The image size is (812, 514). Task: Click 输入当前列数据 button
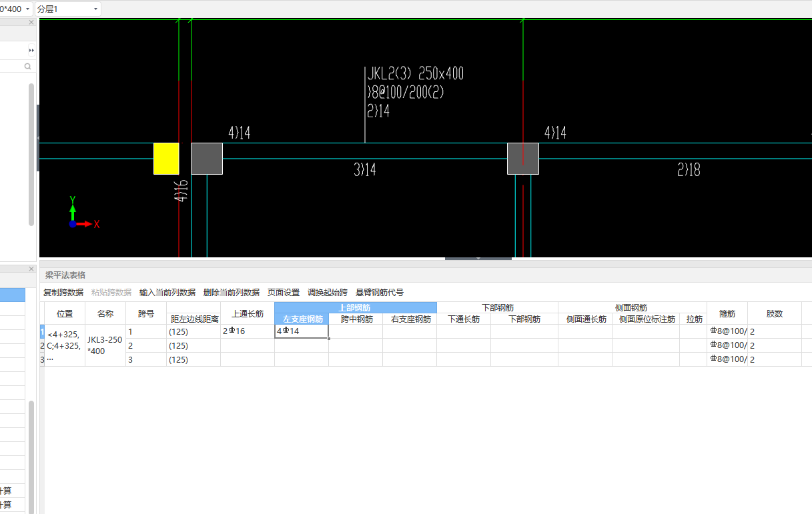[x=167, y=292]
